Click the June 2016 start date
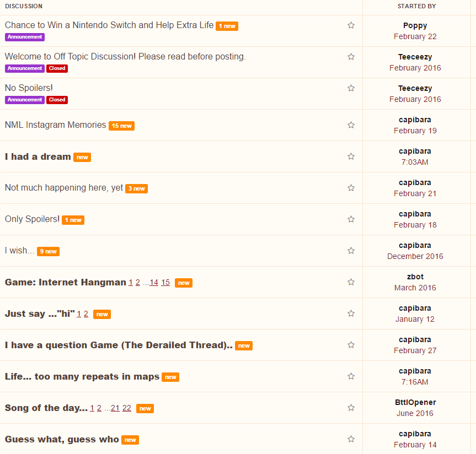The width and height of the screenshot is (476, 454). tap(415, 413)
